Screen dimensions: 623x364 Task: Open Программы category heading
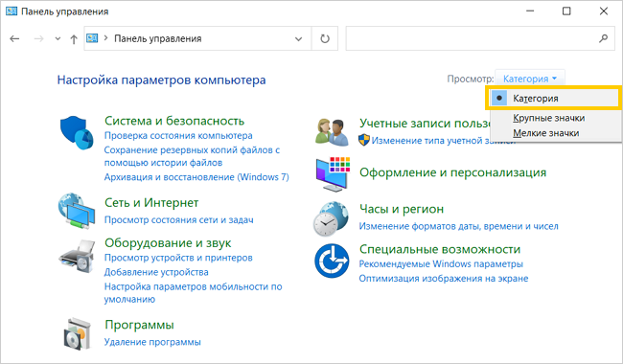(x=140, y=325)
